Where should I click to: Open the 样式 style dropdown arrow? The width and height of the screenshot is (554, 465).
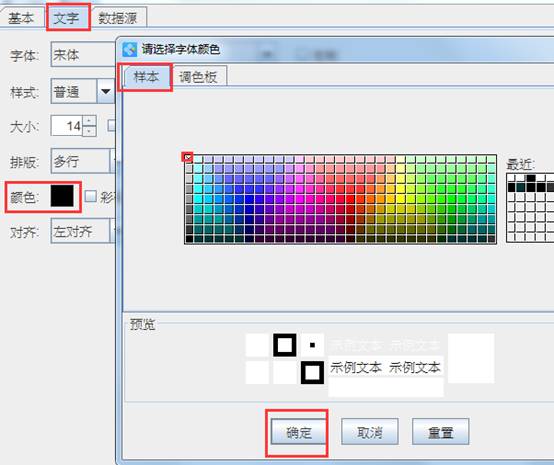pyautogui.click(x=105, y=91)
